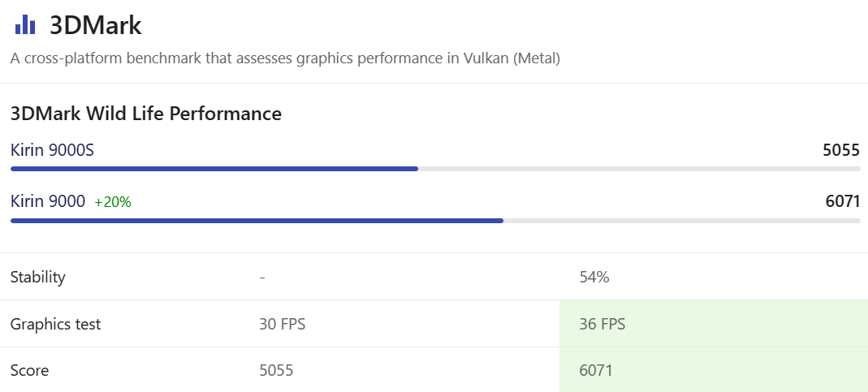
Task: Click the 30 FPS graphics test value
Action: pyautogui.click(x=282, y=324)
